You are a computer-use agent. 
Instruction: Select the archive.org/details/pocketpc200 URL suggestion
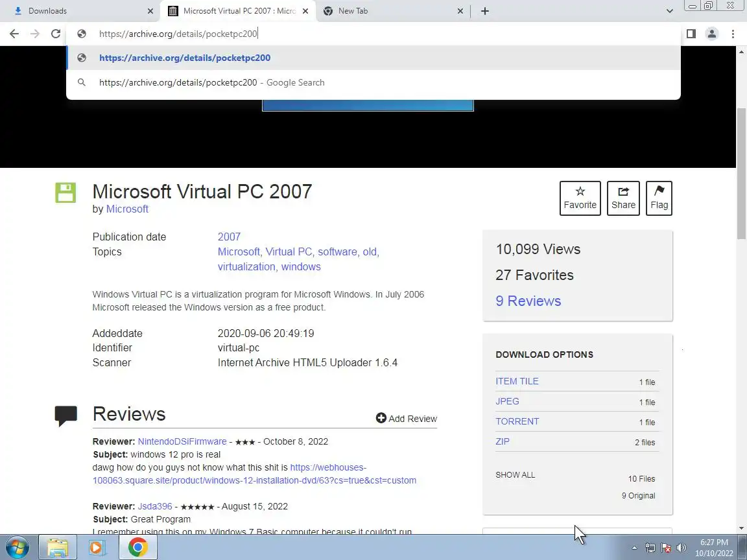373,58
